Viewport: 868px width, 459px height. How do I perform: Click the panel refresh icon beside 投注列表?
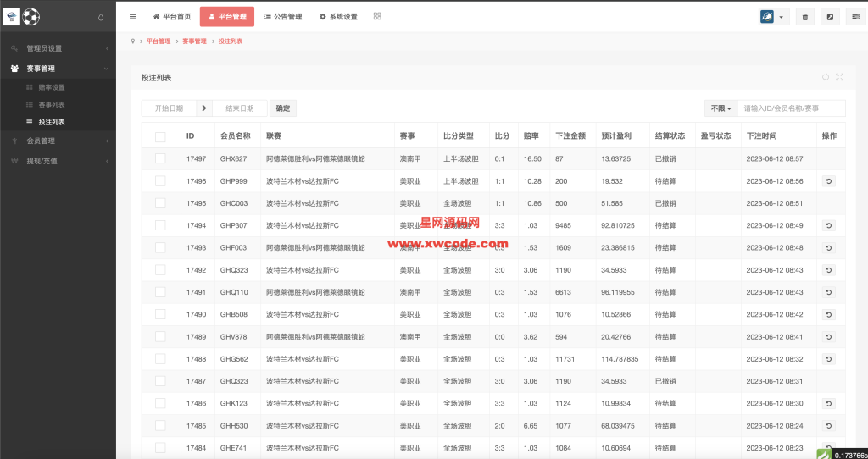(826, 77)
